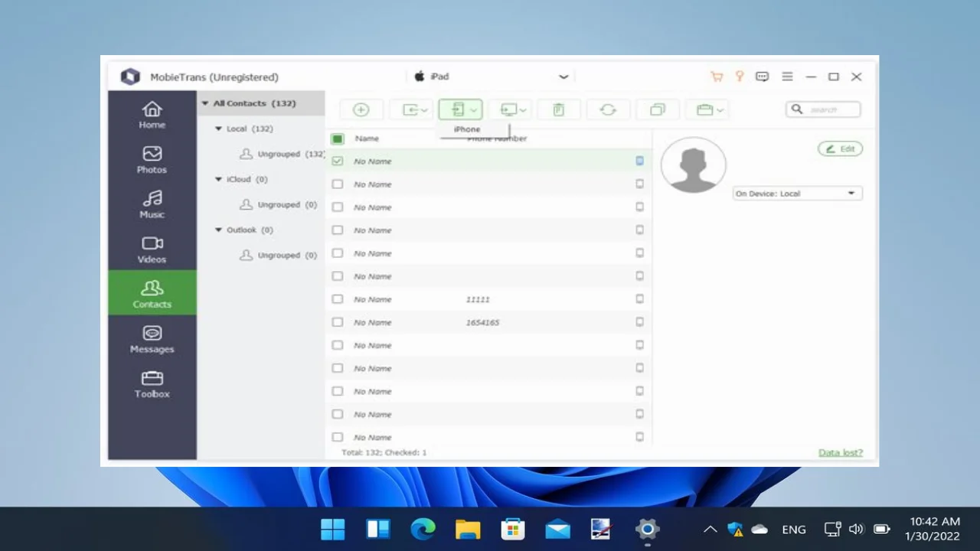Uncheck the checked No Name contact

pos(338,161)
